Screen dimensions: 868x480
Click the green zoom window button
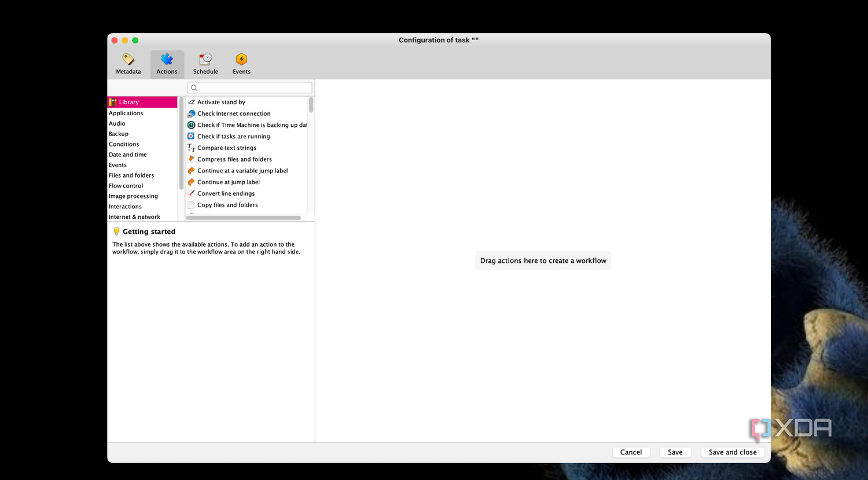coord(135,41)
